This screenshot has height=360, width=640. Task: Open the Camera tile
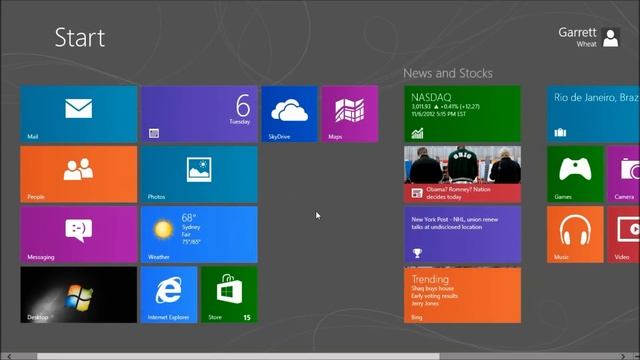point(624,174)
